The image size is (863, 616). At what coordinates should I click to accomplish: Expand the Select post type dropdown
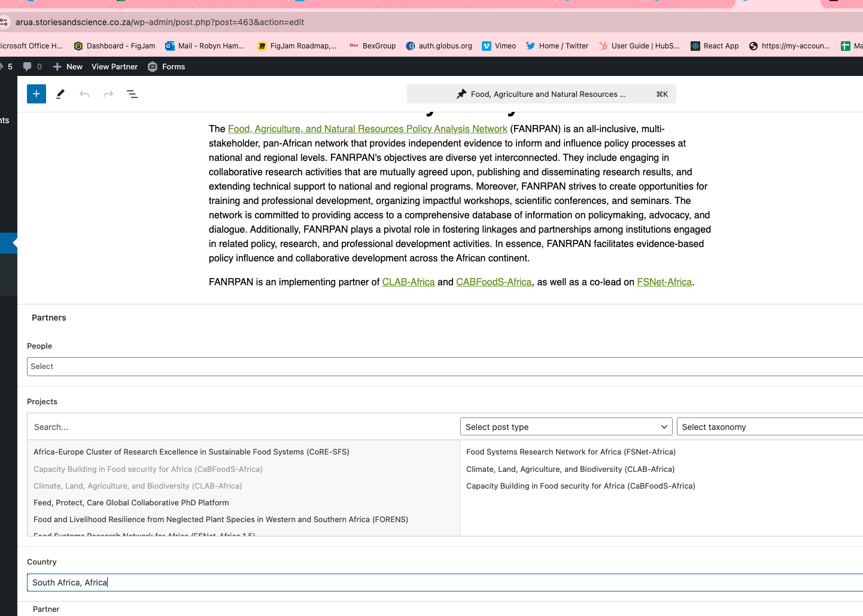[566, 427]
